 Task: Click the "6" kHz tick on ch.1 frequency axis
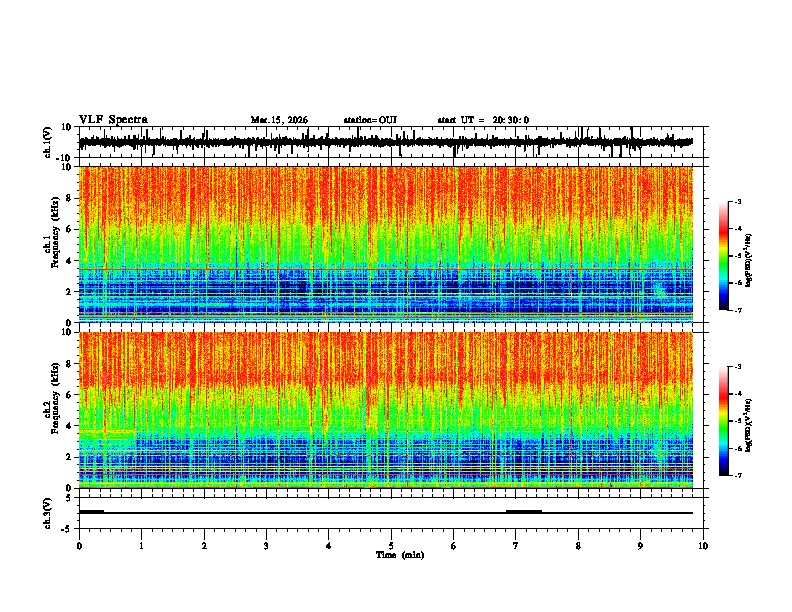[x=69, y=230]
